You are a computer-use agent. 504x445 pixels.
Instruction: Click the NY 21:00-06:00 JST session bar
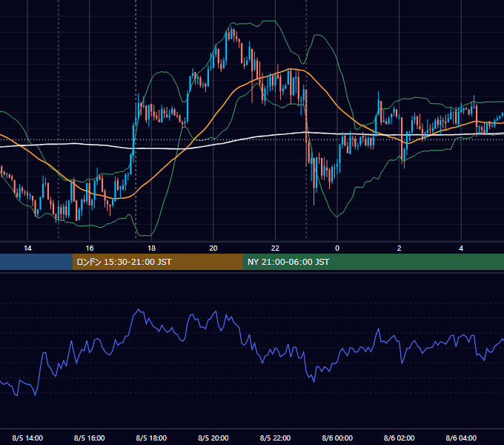click(x=373, y=262)
